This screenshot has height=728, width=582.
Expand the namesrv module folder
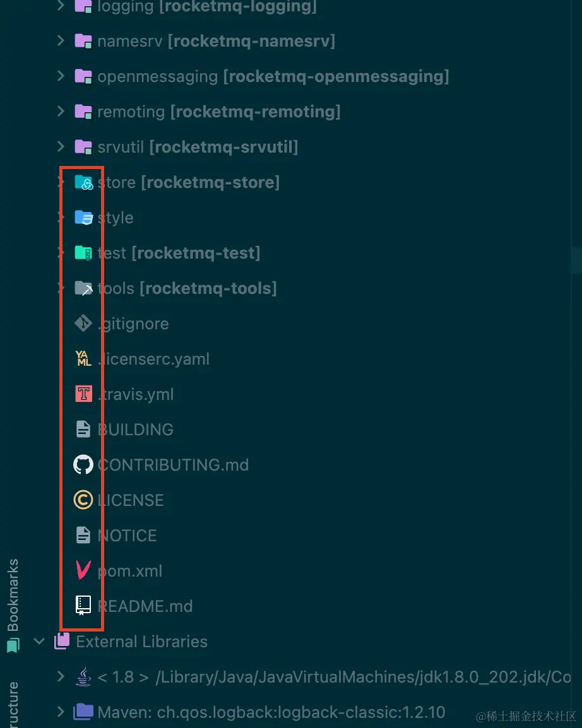tap(61, 41)
